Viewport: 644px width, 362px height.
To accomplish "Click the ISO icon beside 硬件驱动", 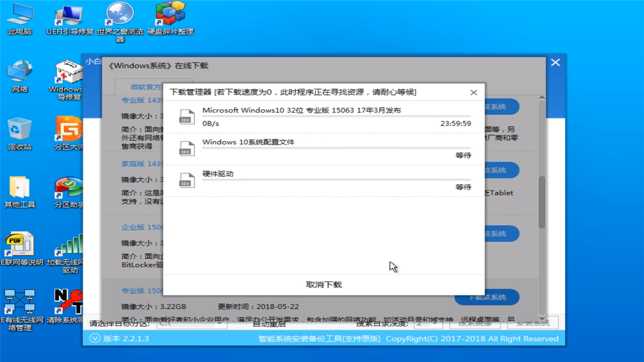I will [x=187, y=180].
